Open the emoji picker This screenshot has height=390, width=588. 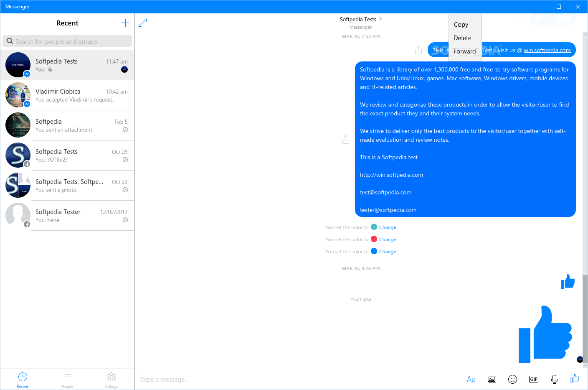(512, 379)
